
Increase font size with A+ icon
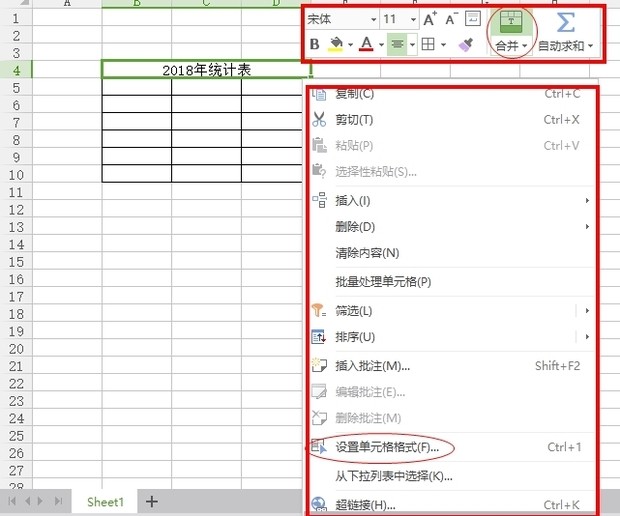coord(430,19)
